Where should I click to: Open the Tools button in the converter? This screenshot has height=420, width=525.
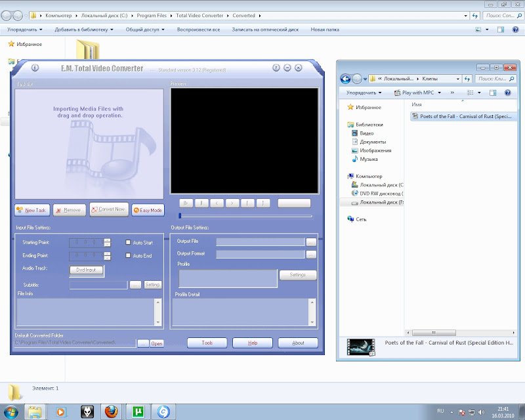[207, 343]
